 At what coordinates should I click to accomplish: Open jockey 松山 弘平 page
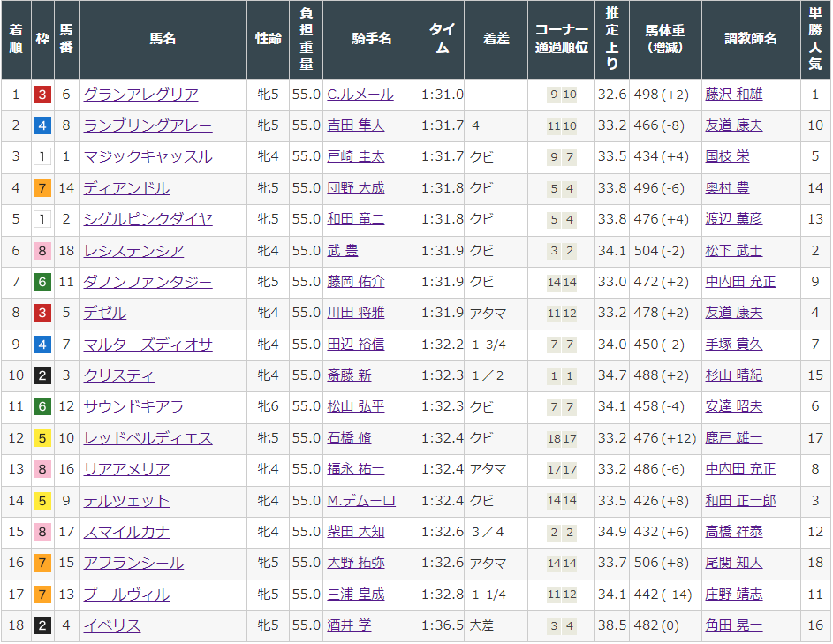[355, 407]
